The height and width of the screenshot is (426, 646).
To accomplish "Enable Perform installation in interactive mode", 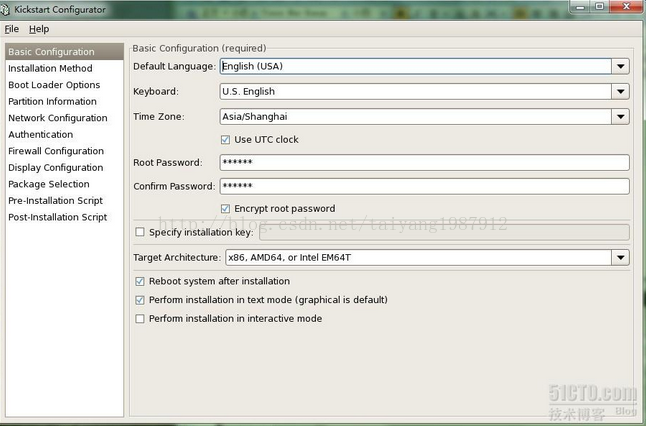I will (x=140, y=319).
